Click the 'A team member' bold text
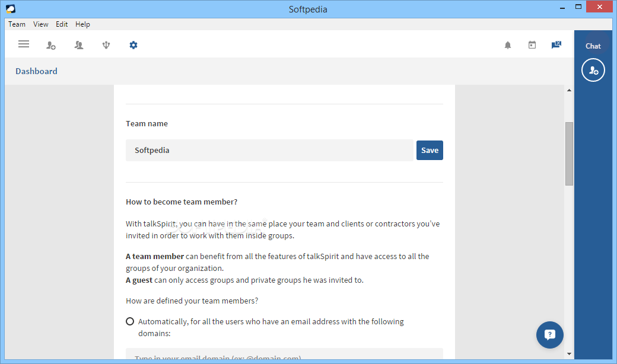This screenshot has width=617, height=364. [155, 256]
